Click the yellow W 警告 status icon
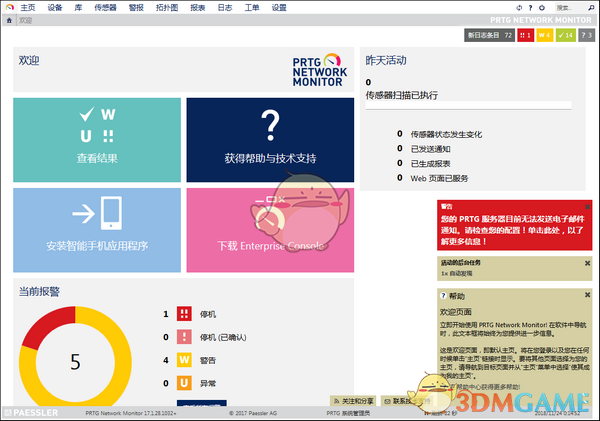The height and width of the screenshot is (421, 600). (x=184, y=360)
